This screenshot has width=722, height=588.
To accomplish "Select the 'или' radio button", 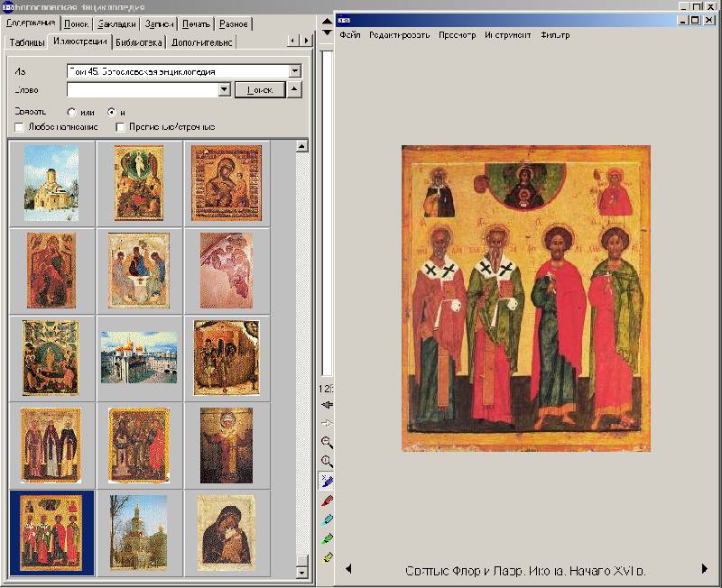I will (71, 112).
